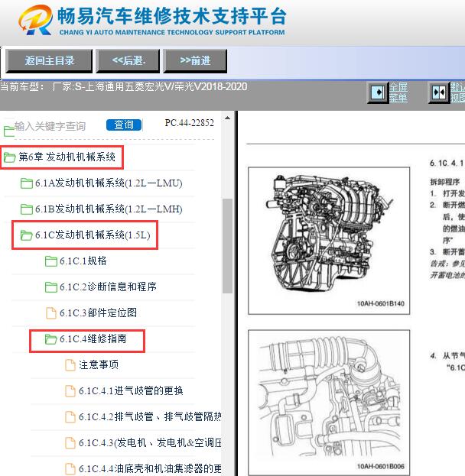Open 6.1C.2诊断信息和程序 entry
This screenshot has width=465, height=476.
(108, 287)
